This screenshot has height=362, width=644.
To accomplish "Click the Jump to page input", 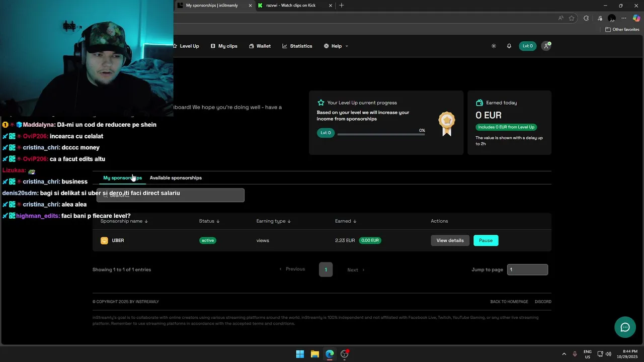I will [527, 269].
